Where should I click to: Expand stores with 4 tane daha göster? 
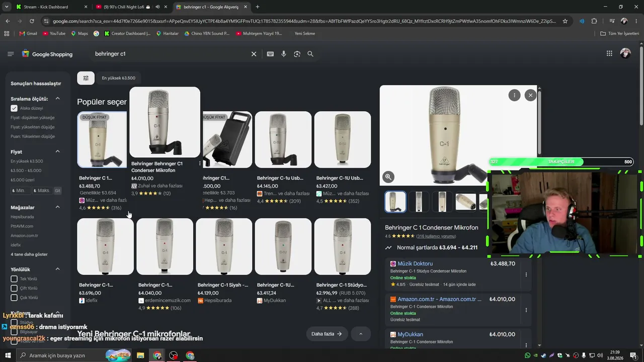pos(29,254)
